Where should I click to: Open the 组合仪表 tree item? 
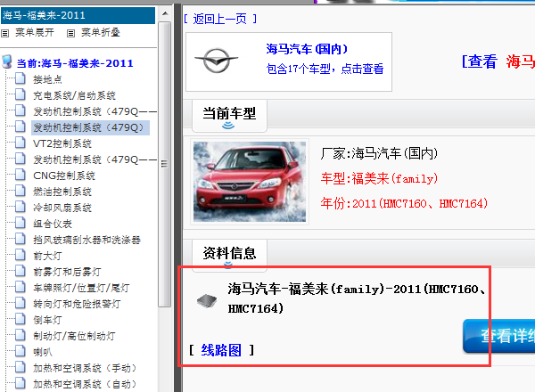(x=53, y=224)
